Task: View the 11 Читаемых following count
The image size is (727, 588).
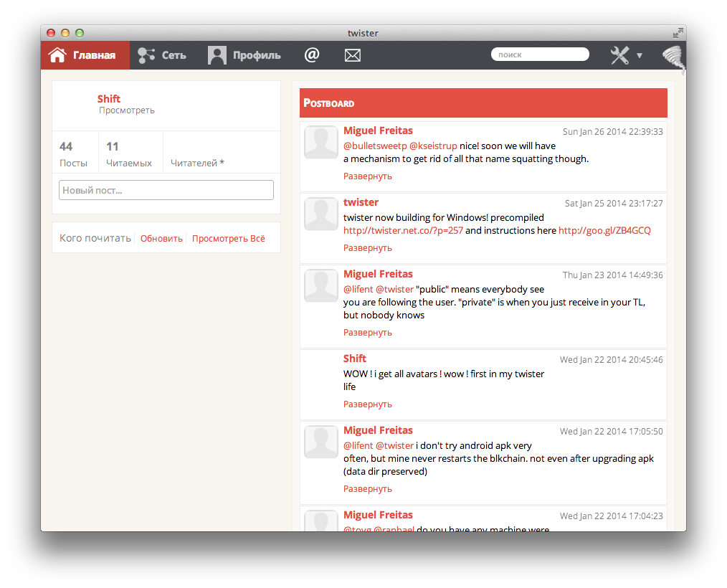Action: (129, 154)
